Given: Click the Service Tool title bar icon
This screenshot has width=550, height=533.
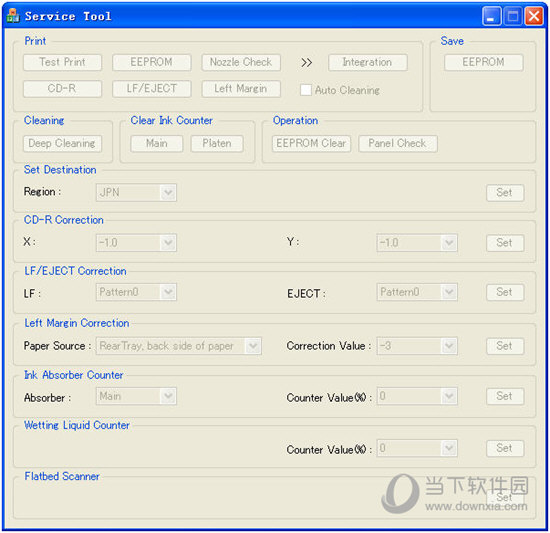Looking at the screenshot, I should point(13,15).
